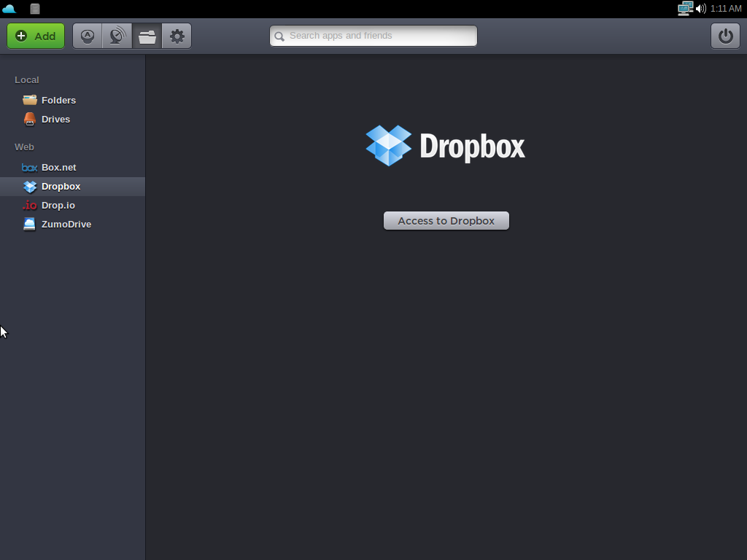Select the files folder toolbar icon
The width and height of the screenshot is (747, 560).
pyautogui.click(x=147, y=36)
